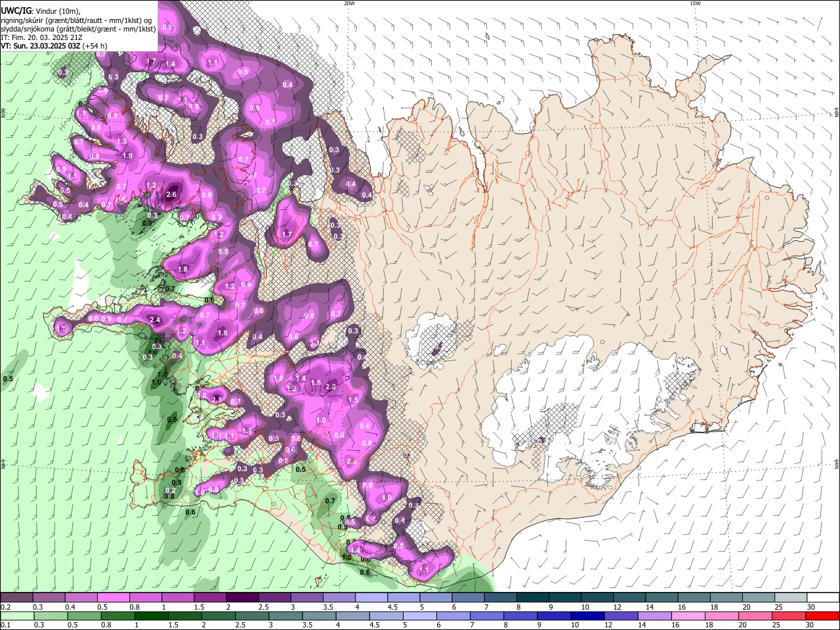The image size is (840, 630).
Task: Click the "0.1" label on the rain scale
Action: tap(5, 625)
